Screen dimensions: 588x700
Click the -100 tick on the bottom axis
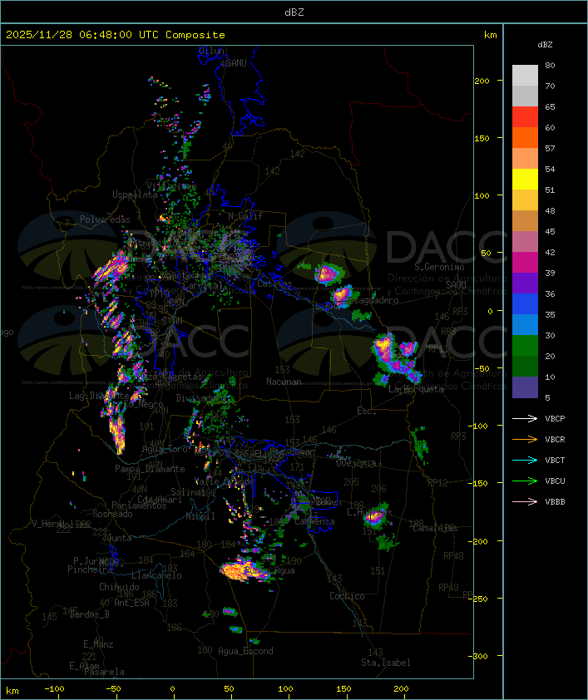click(54, 689)
